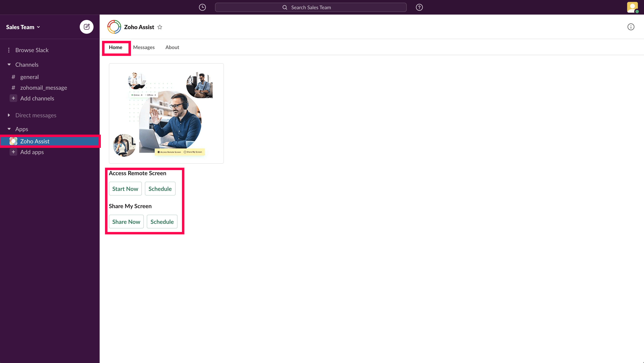The width and height of the screenshot is (644, 363).
Task: Click the plus icon beside Add apps
Action: coord(13,152)
